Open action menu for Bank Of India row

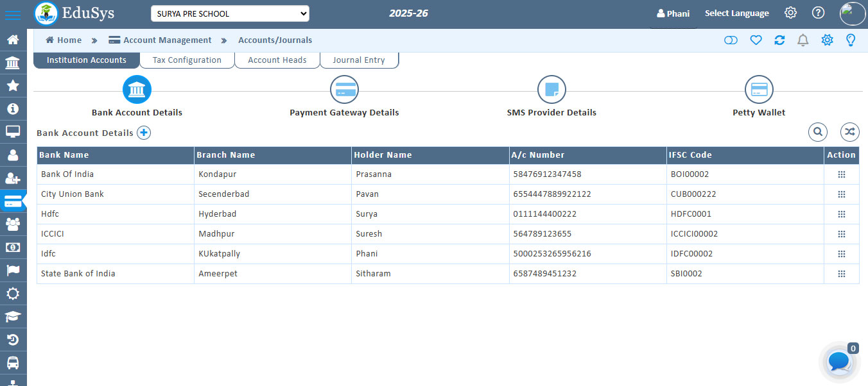(x=841, y=174)
